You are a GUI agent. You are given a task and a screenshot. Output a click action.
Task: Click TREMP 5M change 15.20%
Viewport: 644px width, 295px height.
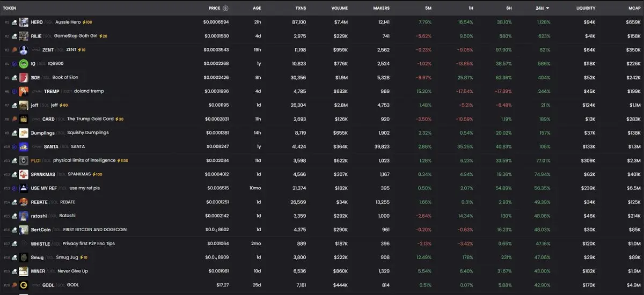point(424,91)
